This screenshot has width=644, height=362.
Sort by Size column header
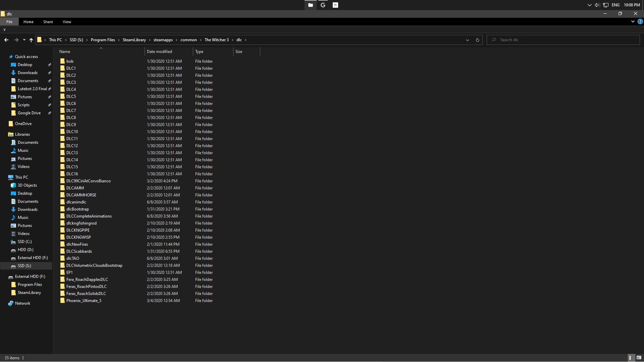(x=247, y=52)
